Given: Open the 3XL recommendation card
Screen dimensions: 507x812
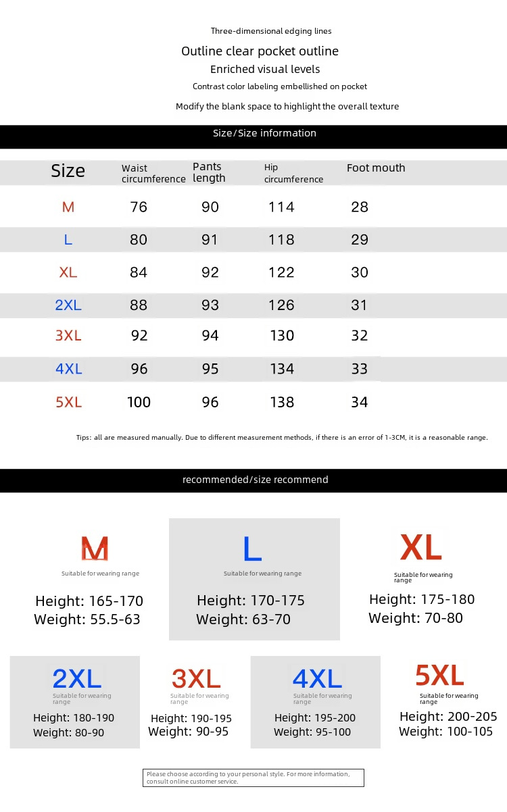Looking at the screenshot, I should [x=193, y=702].
